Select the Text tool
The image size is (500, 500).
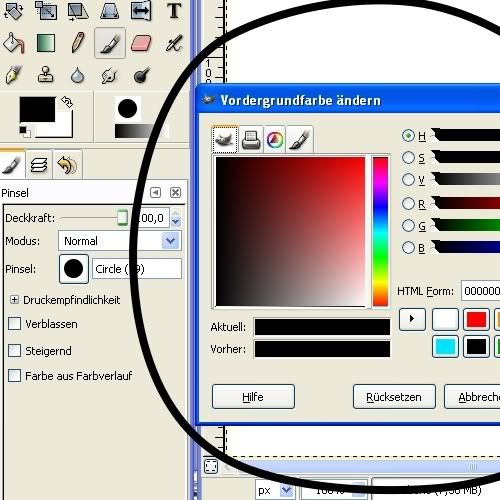pos(174,11)
